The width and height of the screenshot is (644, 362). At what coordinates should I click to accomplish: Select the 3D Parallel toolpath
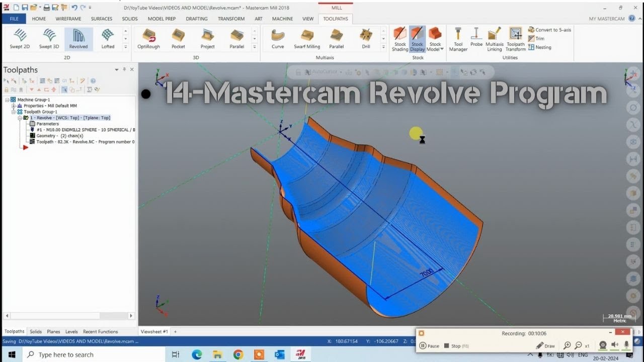tap(236, 39)
